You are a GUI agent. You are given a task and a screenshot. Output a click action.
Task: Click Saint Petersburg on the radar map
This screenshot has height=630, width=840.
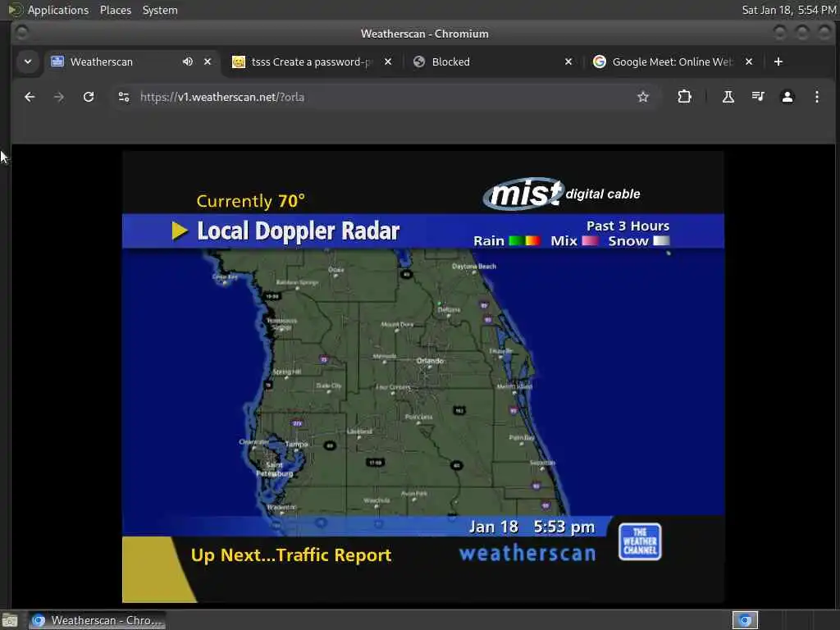(274, 469)
